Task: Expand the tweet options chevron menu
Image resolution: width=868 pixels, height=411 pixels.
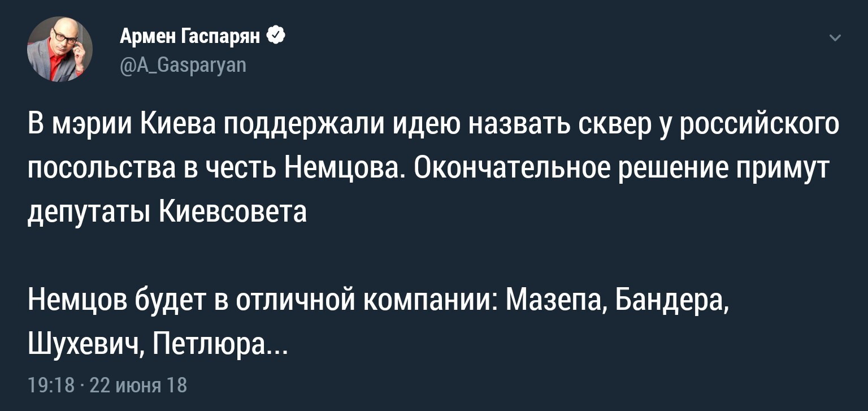Action: (x=835, y=38)
